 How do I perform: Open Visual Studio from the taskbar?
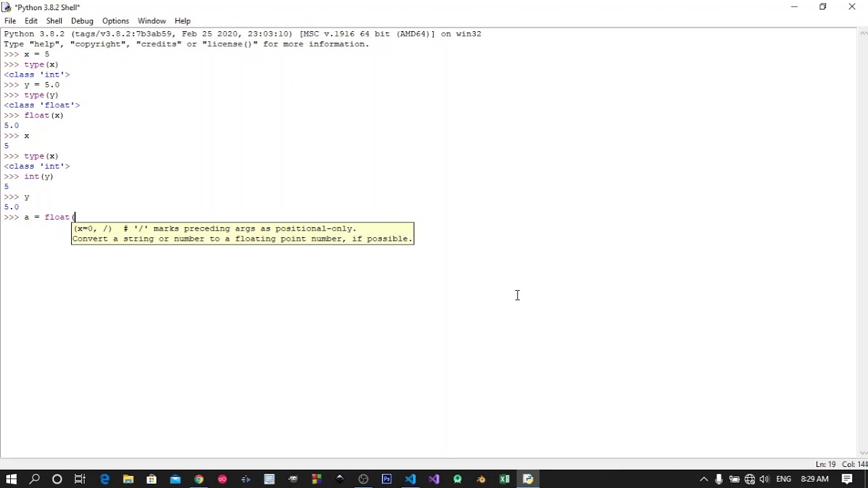click(x=434, y=479)
